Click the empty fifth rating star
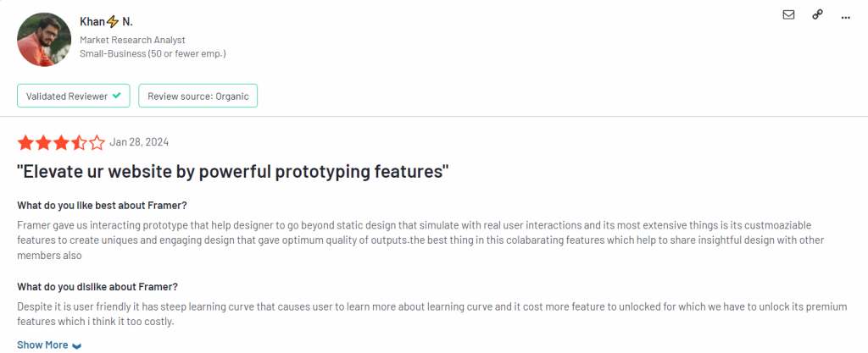This screenshot has height=353, width=868. click(x=97, y=143)
